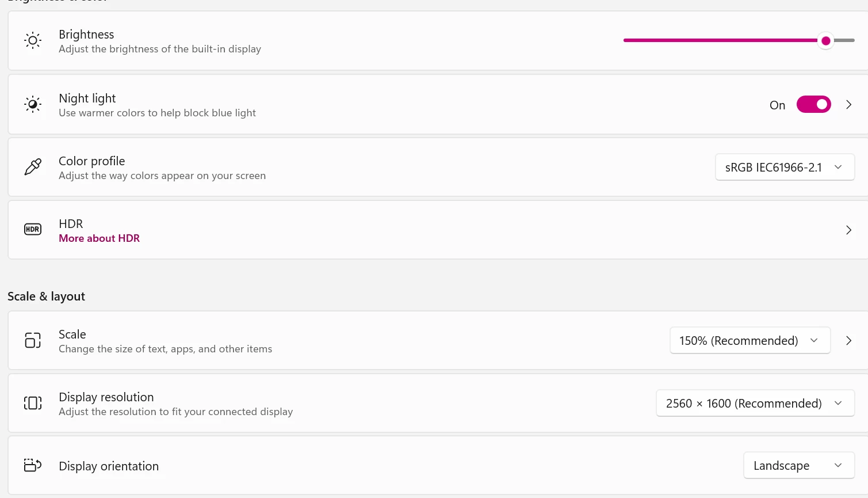Expand Night light settings chevron
Image resolution: width=868 pixels, height=498 pixels.
pyautogui.click(x=848, y=105)
